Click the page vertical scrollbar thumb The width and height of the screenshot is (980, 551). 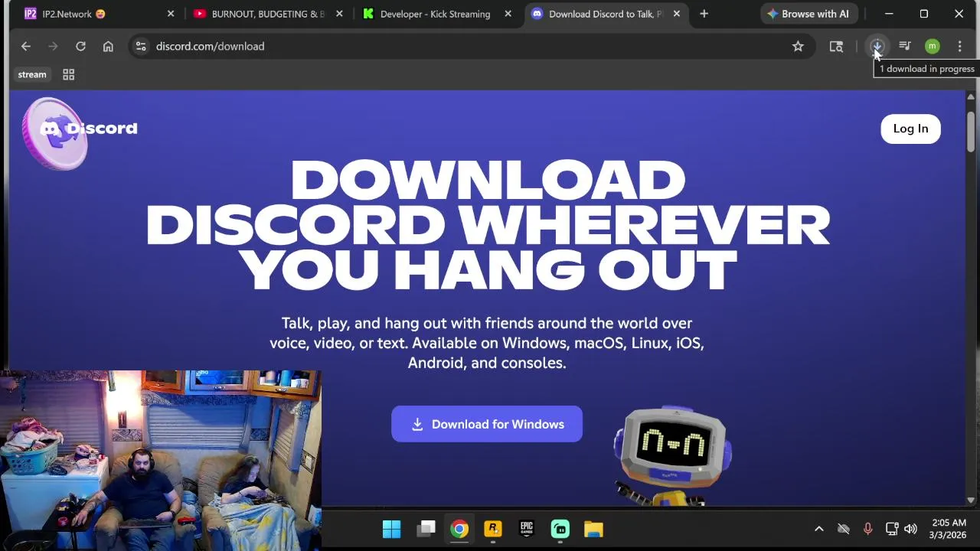tap(971, 132)
